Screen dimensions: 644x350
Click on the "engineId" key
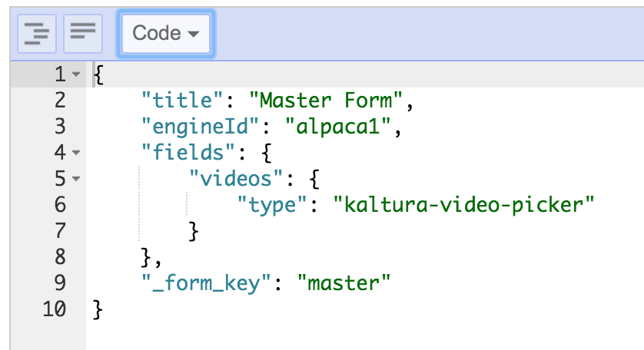[201, 127]
